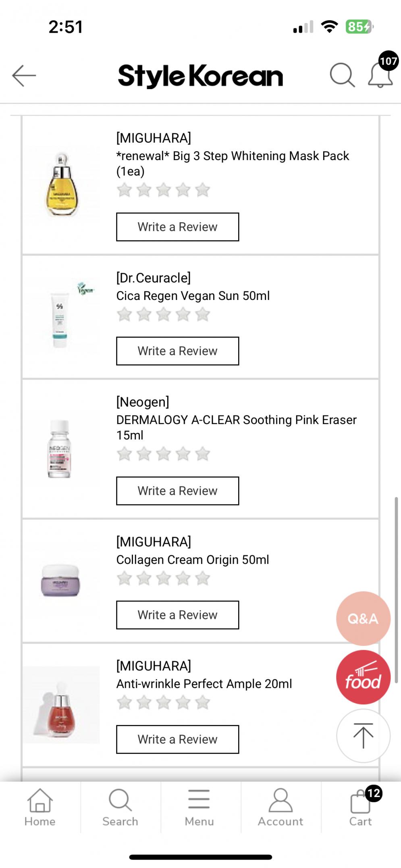Write a review for Whitening Mask Pack

(x=177, y=227)
